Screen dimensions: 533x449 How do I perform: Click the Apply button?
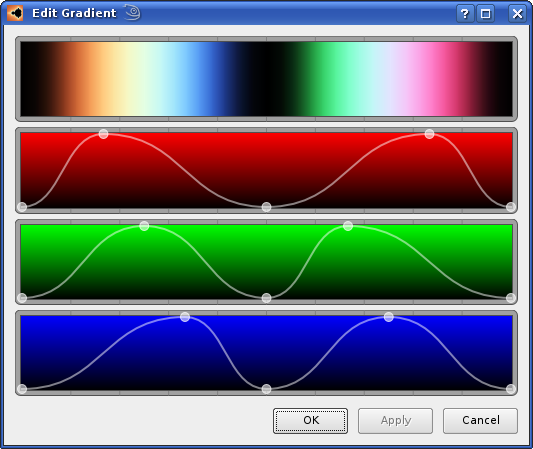pos(395,421)
